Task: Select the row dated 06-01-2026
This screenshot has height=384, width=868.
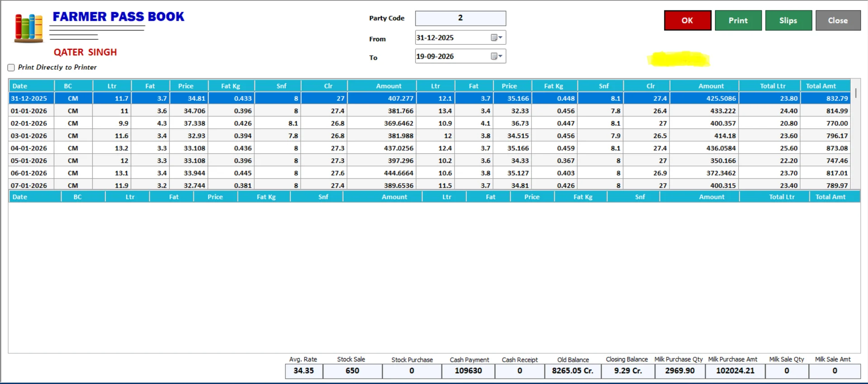Action: tap(430, 173)
